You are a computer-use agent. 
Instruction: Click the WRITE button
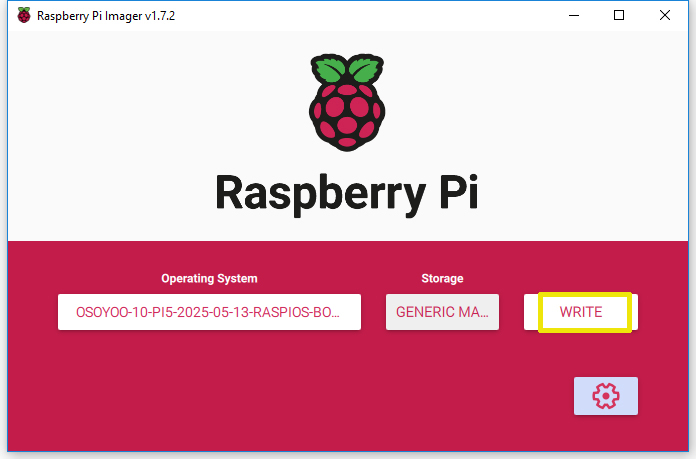[581, 312]
